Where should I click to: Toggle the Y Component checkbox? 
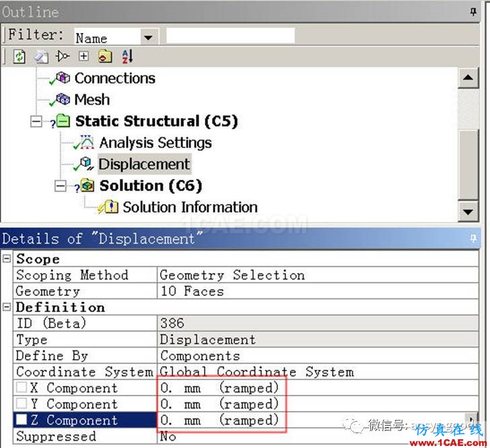22,403
